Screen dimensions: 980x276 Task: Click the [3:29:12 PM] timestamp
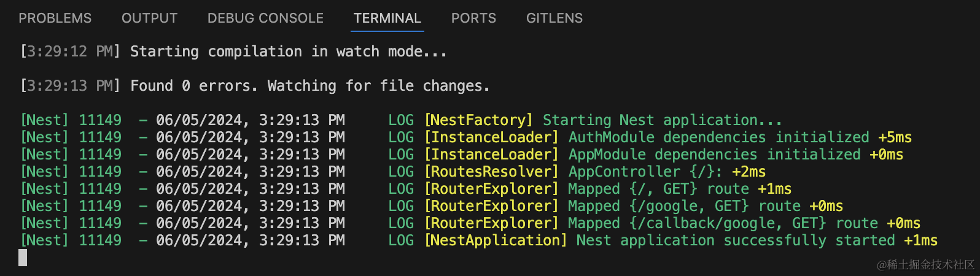pos(71,52)
